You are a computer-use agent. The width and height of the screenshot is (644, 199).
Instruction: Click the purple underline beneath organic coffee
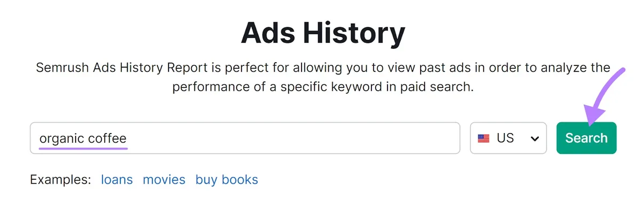coord(83,148)
